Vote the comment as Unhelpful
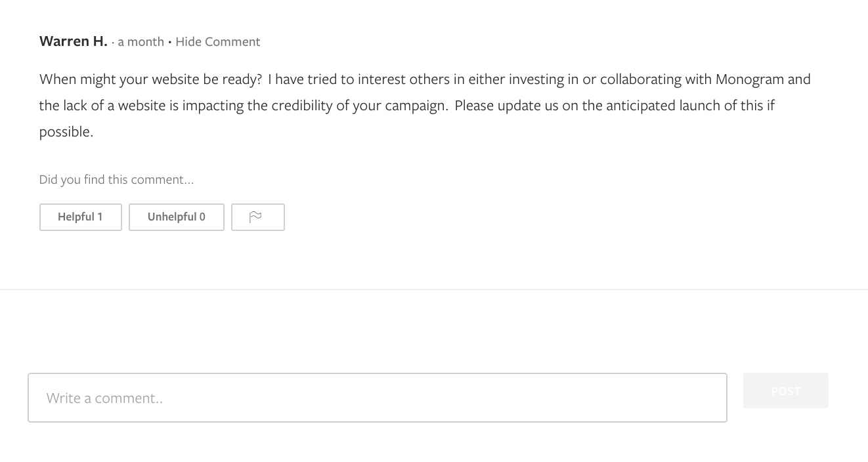868x462 pixels. coord(176,217)
